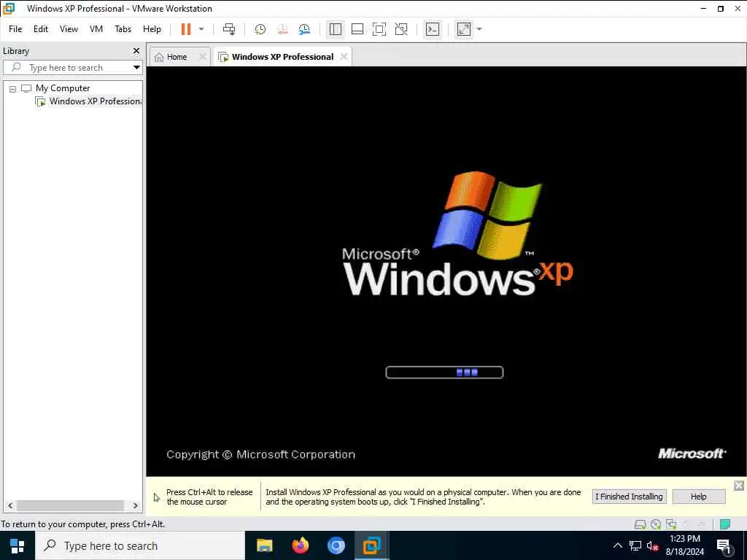
Task: Click the network adapter status icon
Action: [671, 524]
